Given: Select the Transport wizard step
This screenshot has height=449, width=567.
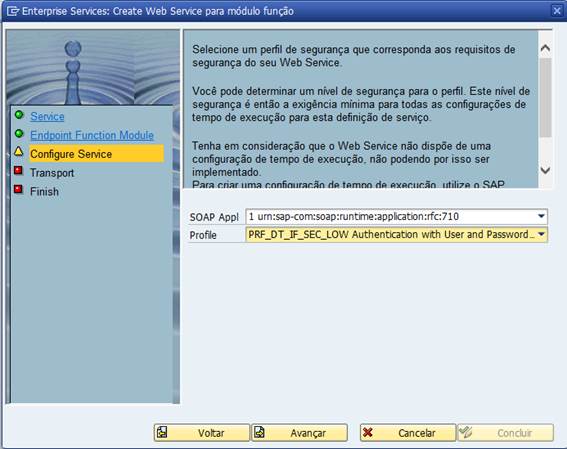Looking at the screenshot, I should pos(52,173).
